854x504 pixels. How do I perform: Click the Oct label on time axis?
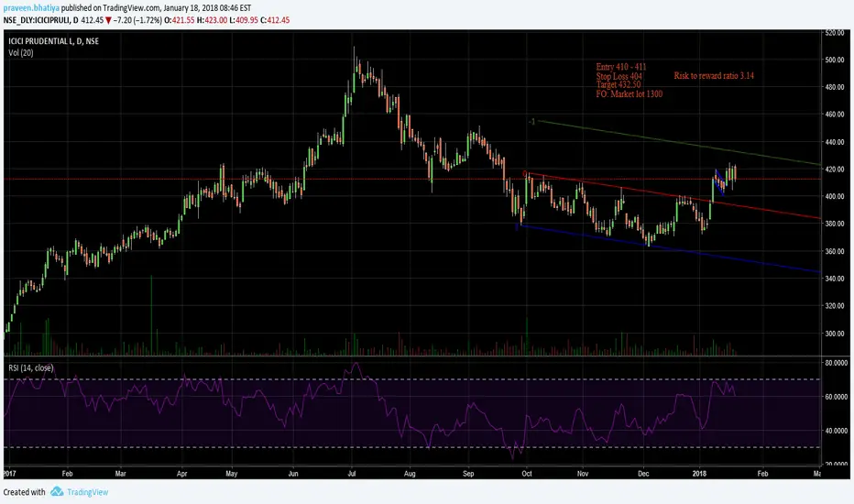click(527, 474)
